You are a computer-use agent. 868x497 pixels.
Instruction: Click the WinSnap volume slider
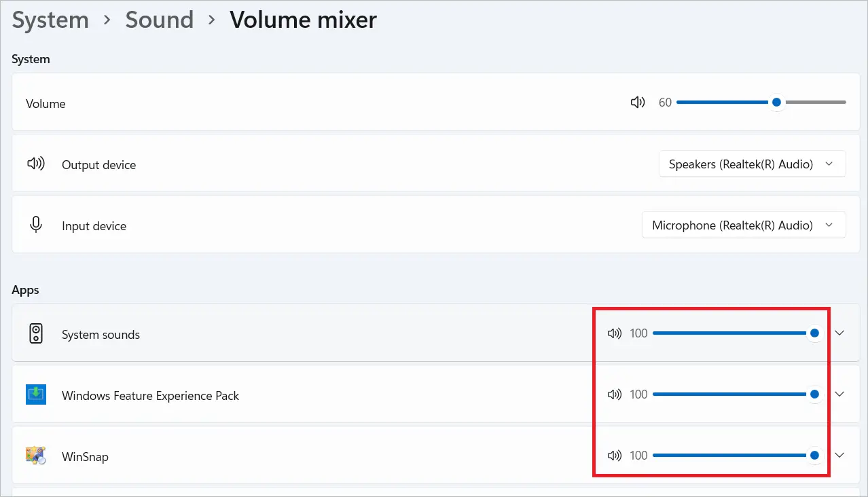[x=730, y=456]
